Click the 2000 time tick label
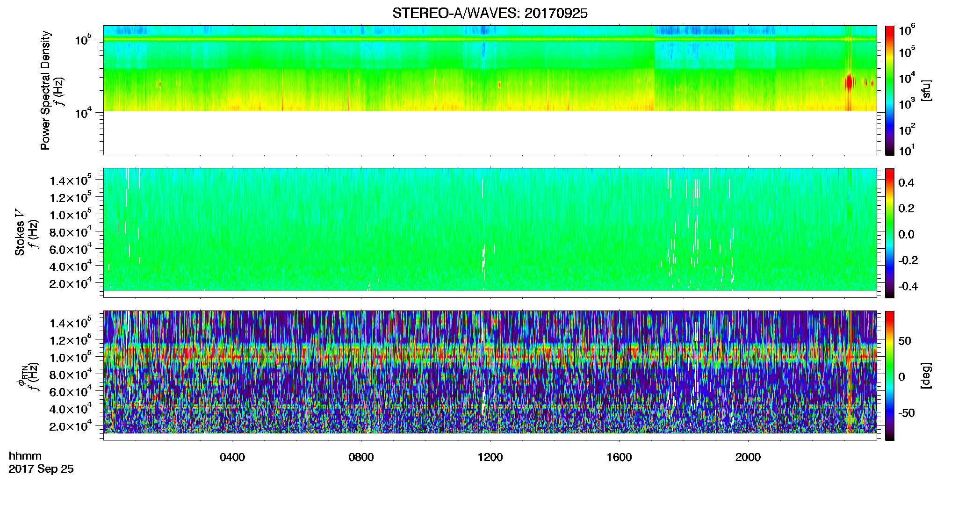980x505 pixels. pyautogui.click(x=748, y=457)
